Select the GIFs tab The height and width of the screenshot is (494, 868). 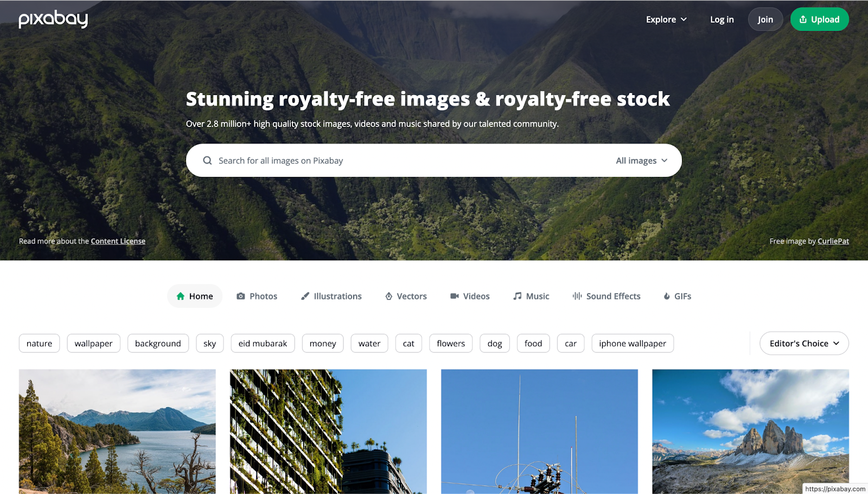pos(677,296)
